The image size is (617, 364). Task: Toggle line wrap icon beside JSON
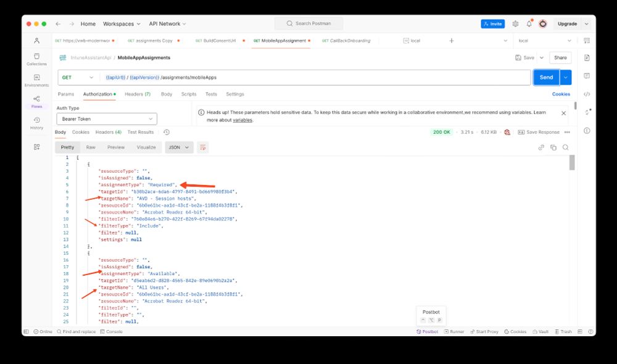202,147
